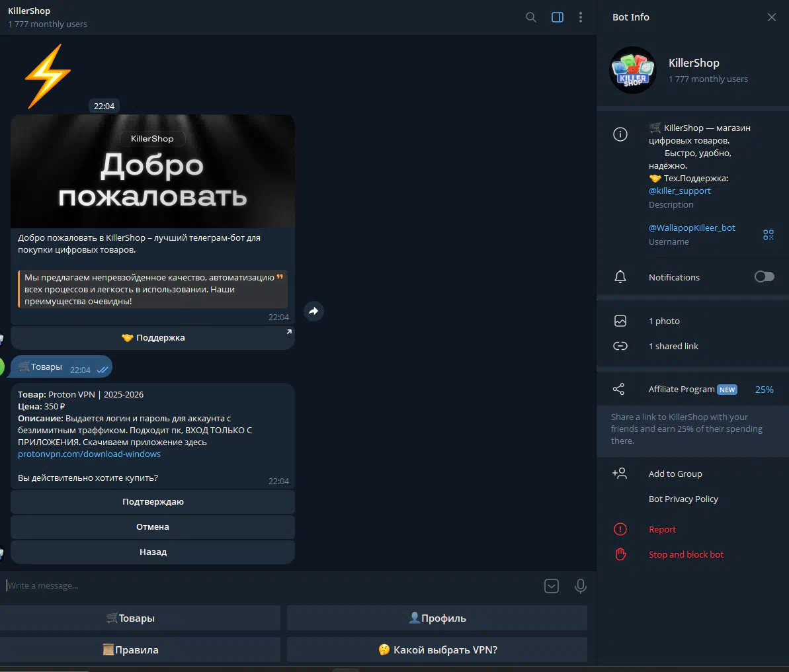
Task: Open the Affiliate Program entry
Action: 692,390
